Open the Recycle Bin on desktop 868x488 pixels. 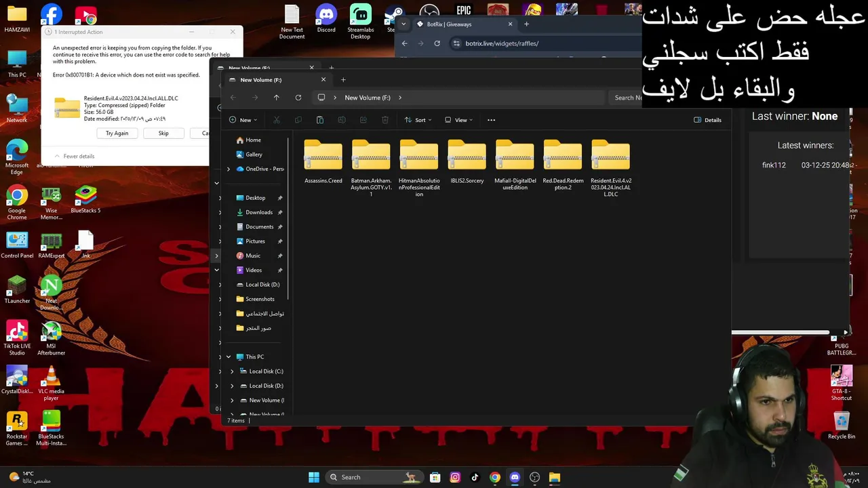point(842,426)
